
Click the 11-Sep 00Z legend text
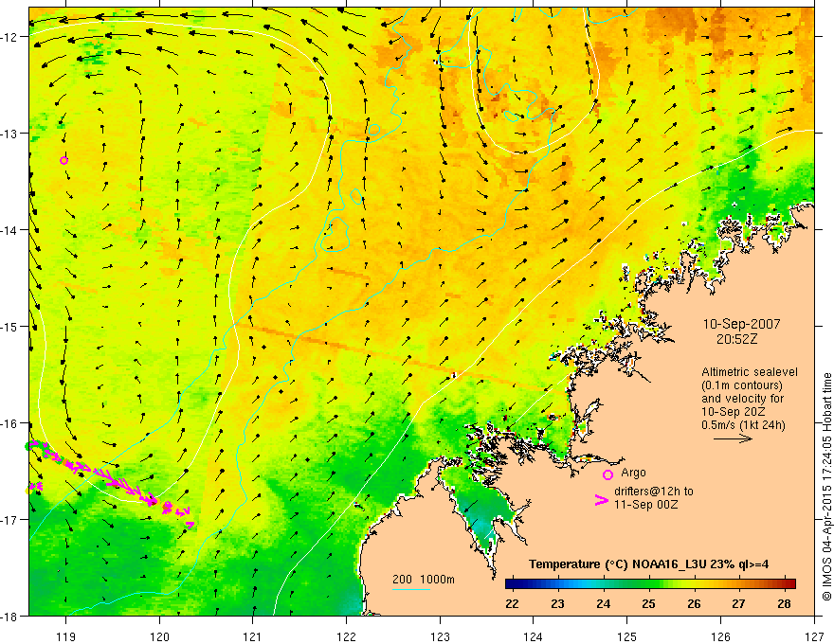pos(645,505)
